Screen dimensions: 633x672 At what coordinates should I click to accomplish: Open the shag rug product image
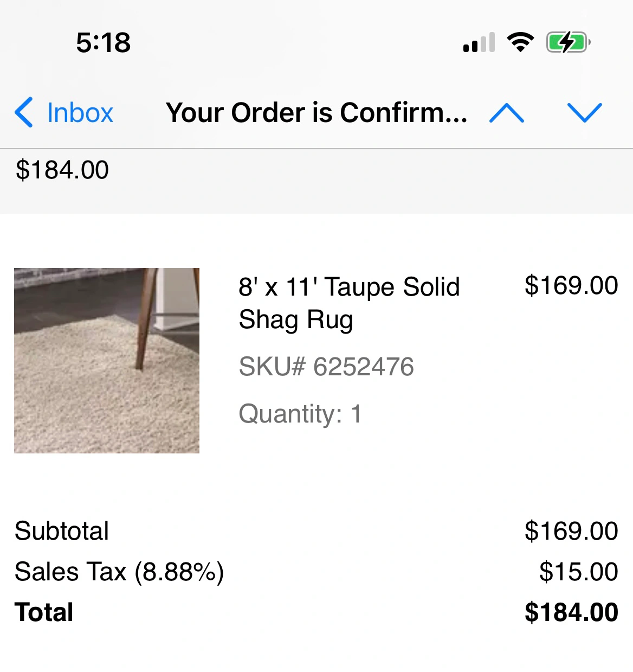[107, 361]
